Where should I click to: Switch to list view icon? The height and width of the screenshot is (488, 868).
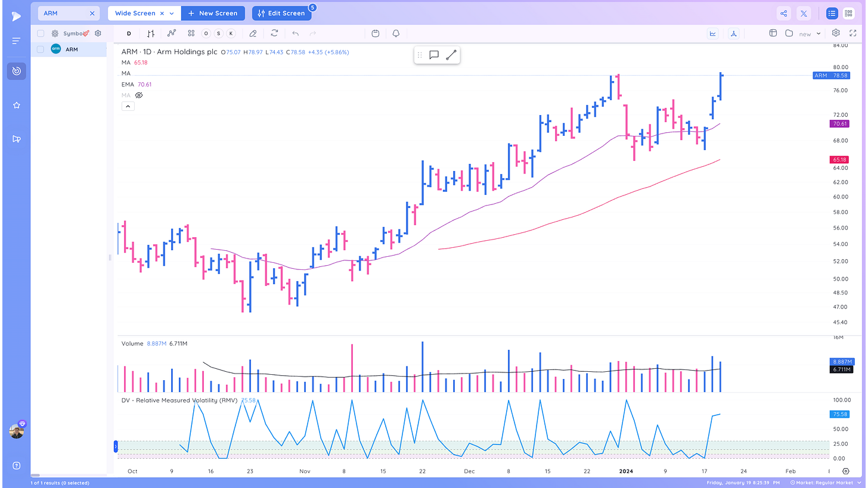point(832,13)
